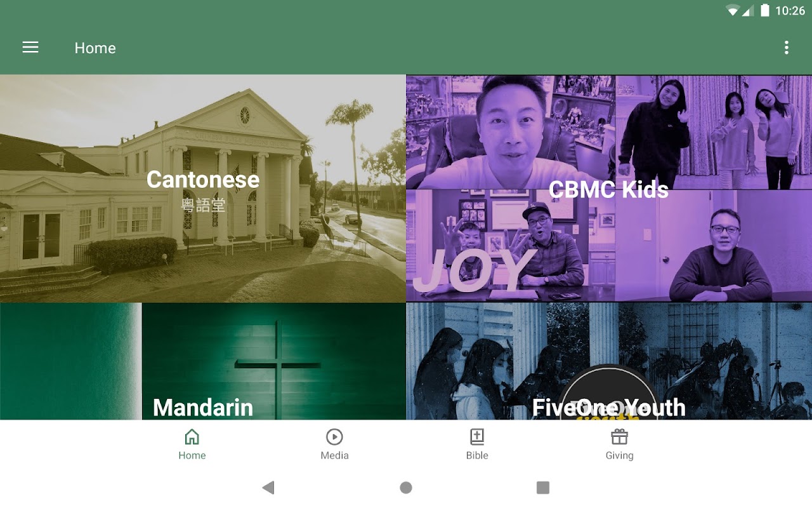Tap the Android recent apps square
The image size is (812, 508).
click(x=543, y=488)
